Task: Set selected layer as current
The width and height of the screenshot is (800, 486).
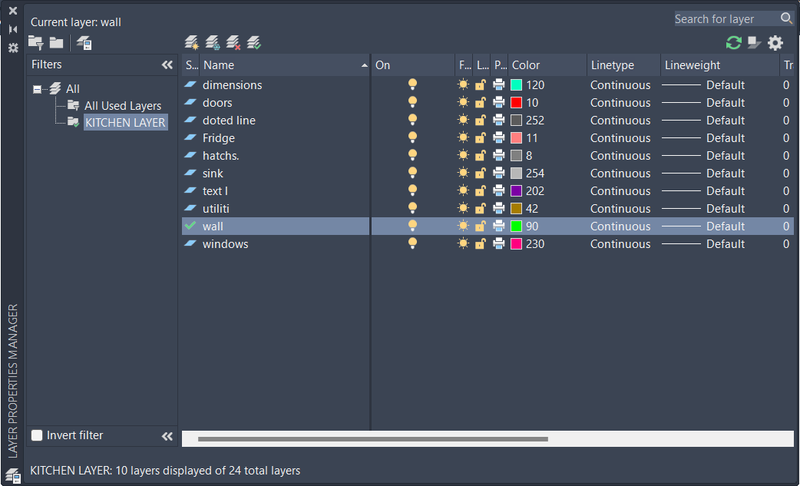Action: 254,43
